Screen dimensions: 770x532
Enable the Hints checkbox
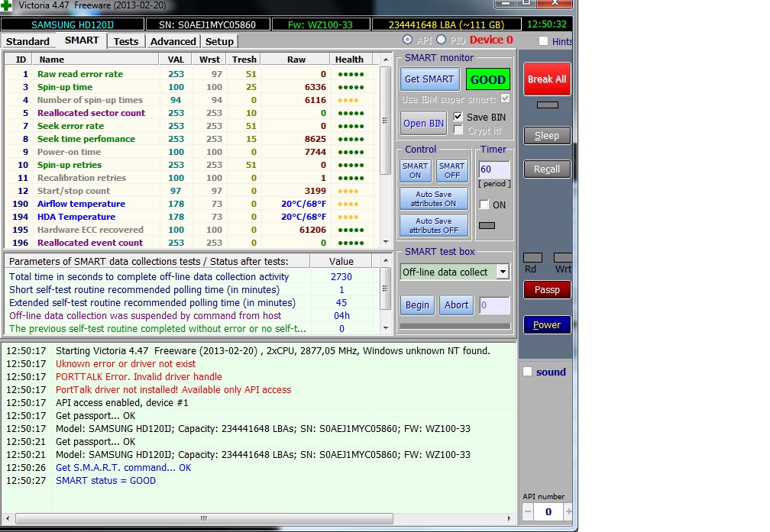pyautogui.click(x=543, y=41)
